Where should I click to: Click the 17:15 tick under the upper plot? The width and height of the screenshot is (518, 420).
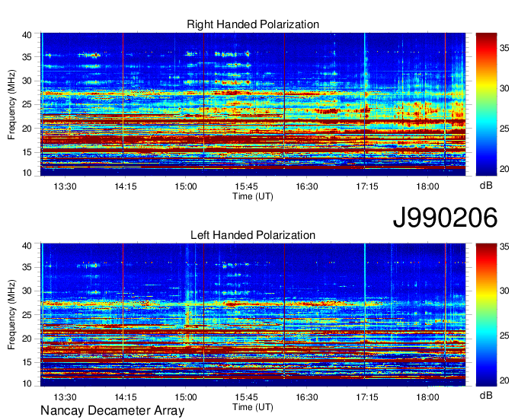click(x=367, y=186)
